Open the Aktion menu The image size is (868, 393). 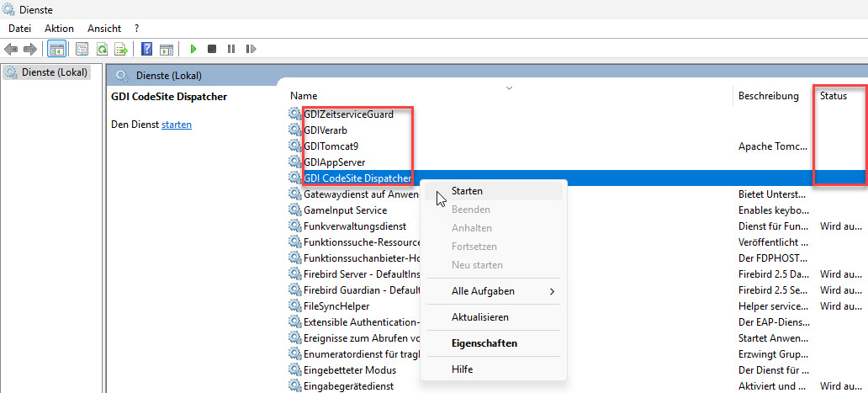coord(59,29)
